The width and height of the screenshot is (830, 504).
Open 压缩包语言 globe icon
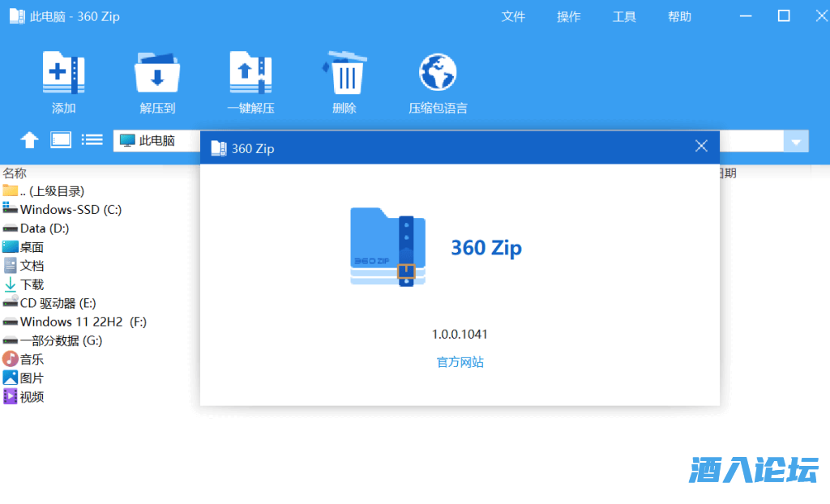(438, 74)
